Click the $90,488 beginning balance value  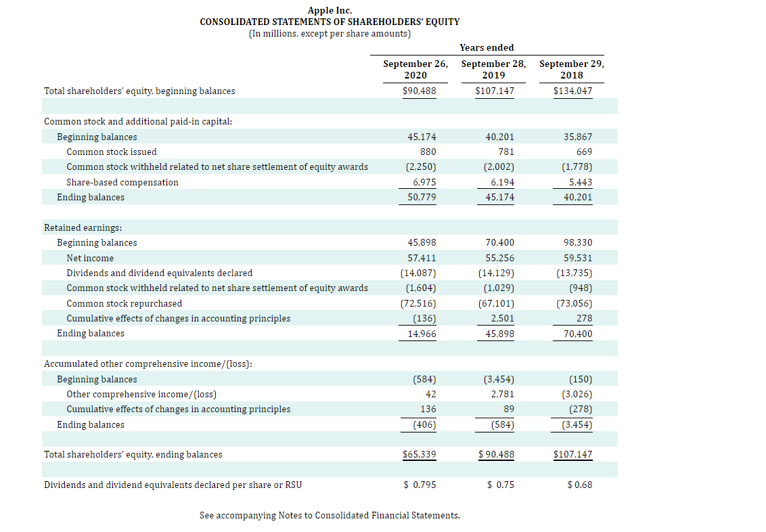pos(420,91)
